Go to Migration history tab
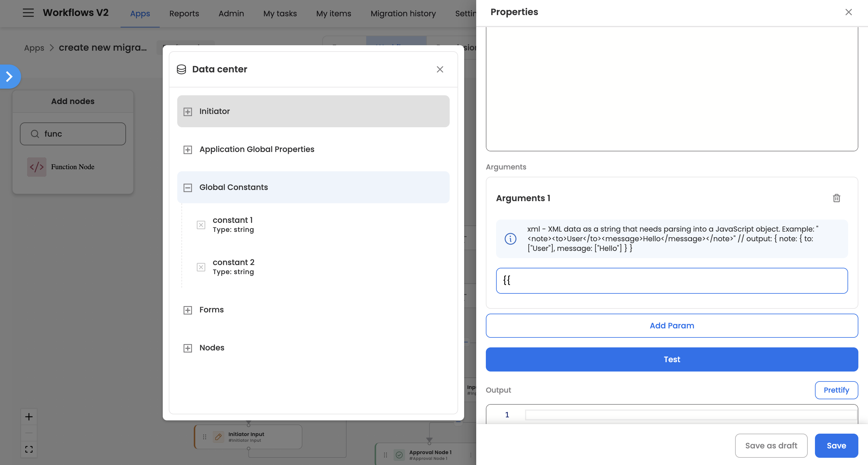 click(403, 14)
